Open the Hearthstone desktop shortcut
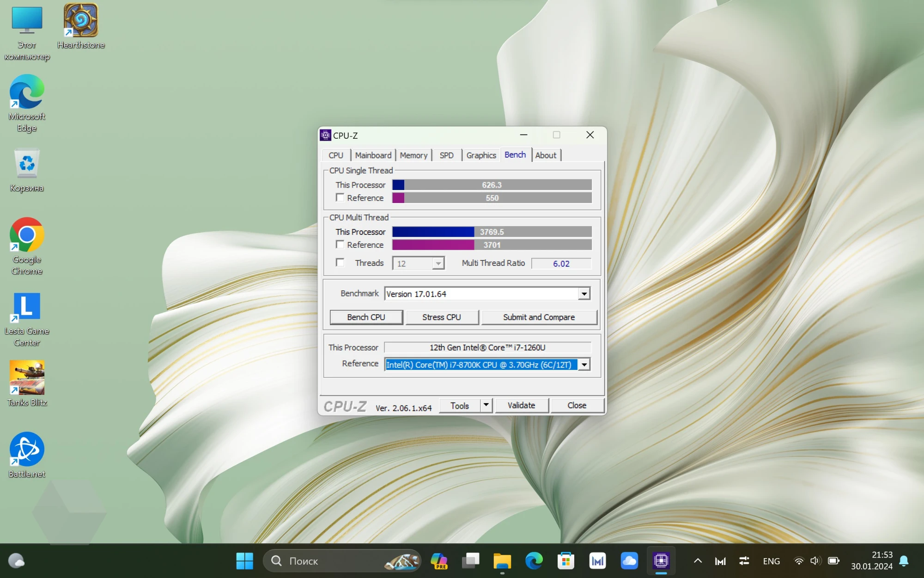The height and width of the screenshot is (578, 924). tap(81, 25)
